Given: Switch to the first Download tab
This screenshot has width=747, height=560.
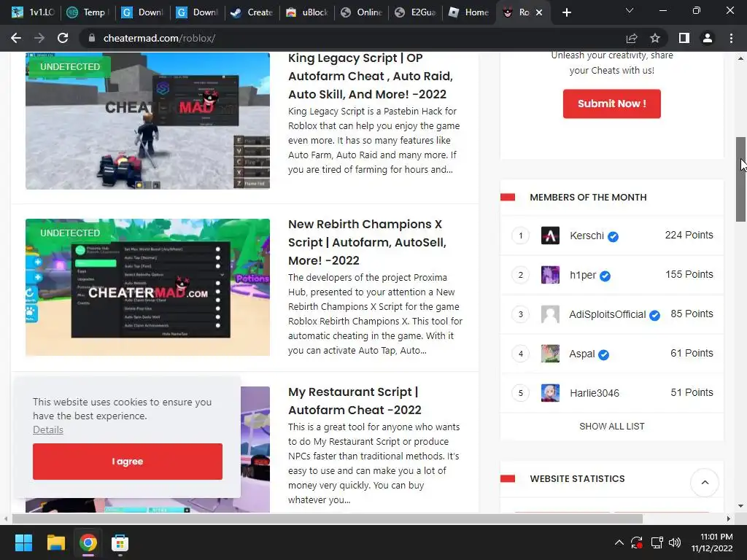Looking at the screenshot, I should tap(142, 13).
